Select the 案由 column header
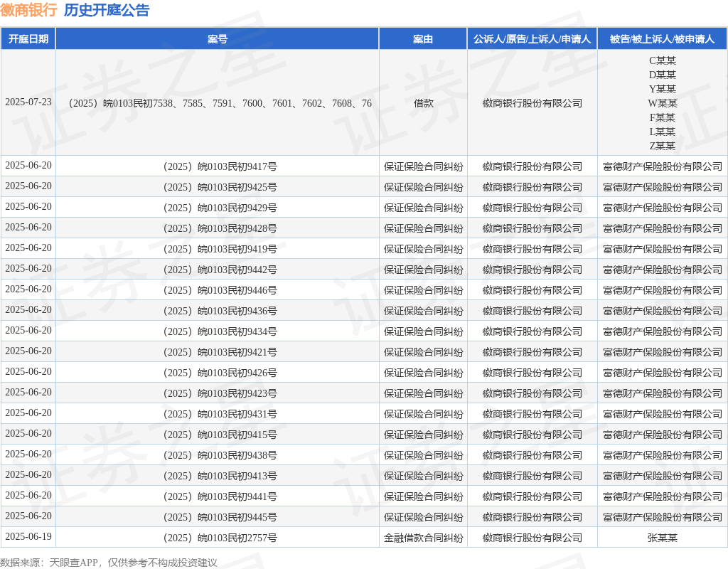The image size is (728, 569). [423, 39]
